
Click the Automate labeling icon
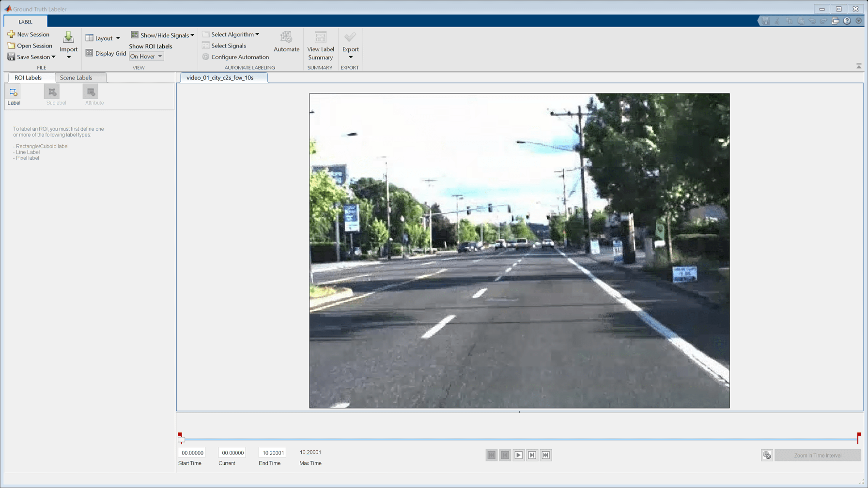click(286, 38)
